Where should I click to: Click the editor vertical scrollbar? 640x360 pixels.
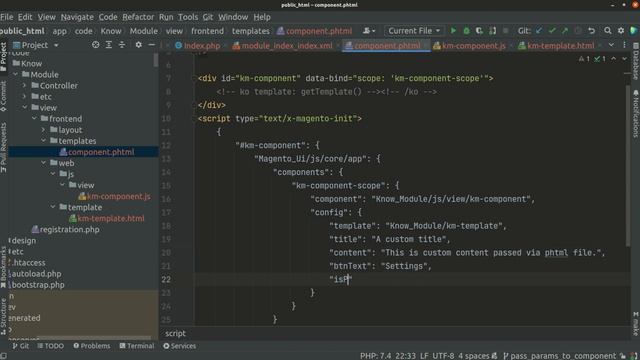tap(627, 166)
